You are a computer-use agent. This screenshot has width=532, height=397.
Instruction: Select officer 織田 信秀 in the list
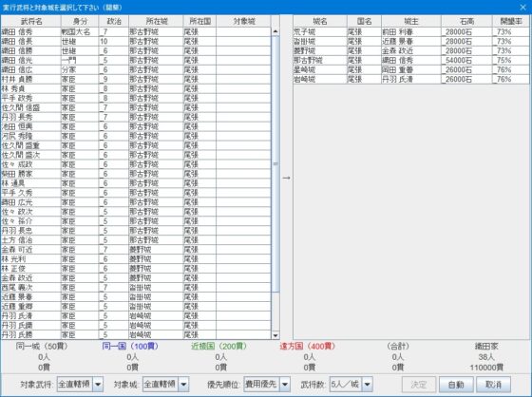pos(136,32)
